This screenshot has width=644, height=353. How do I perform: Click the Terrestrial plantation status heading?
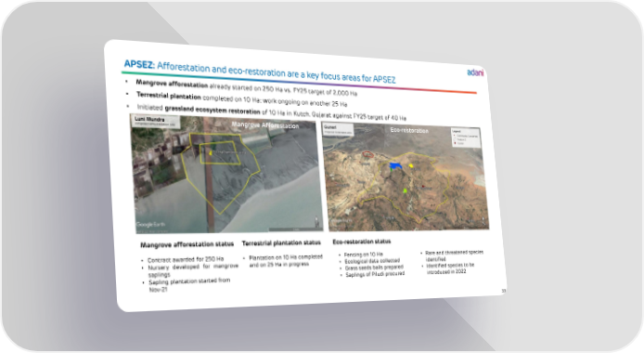point(281,242)
